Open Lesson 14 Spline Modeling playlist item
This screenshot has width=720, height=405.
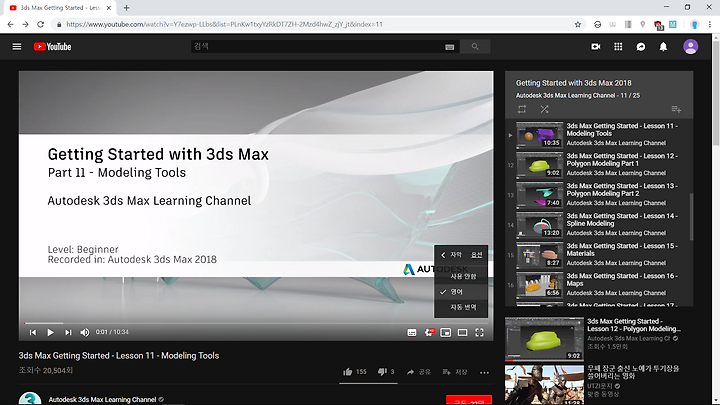click(599, 225)
